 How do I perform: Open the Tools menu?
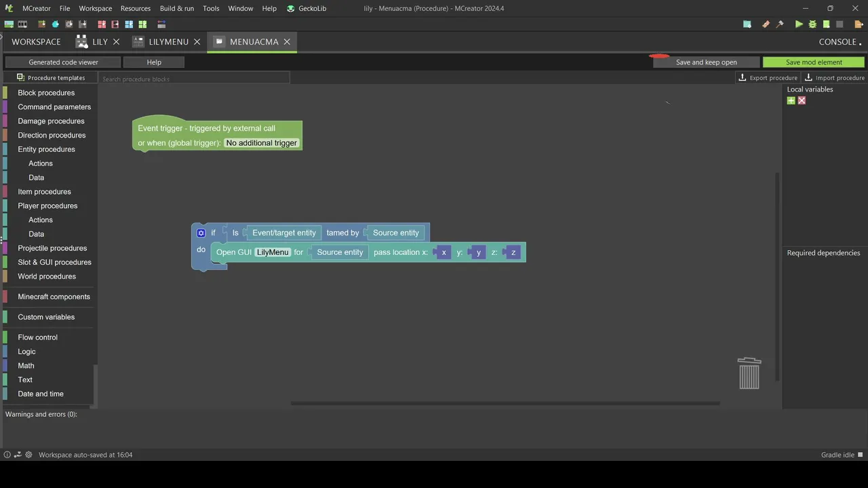(x=211, y=8)
